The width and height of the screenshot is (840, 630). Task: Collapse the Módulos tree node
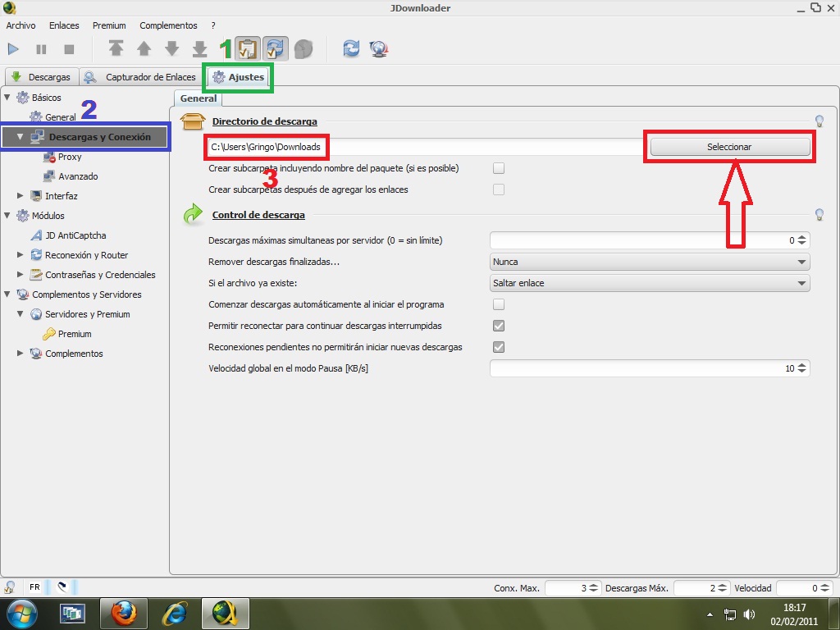coord(7,216)
